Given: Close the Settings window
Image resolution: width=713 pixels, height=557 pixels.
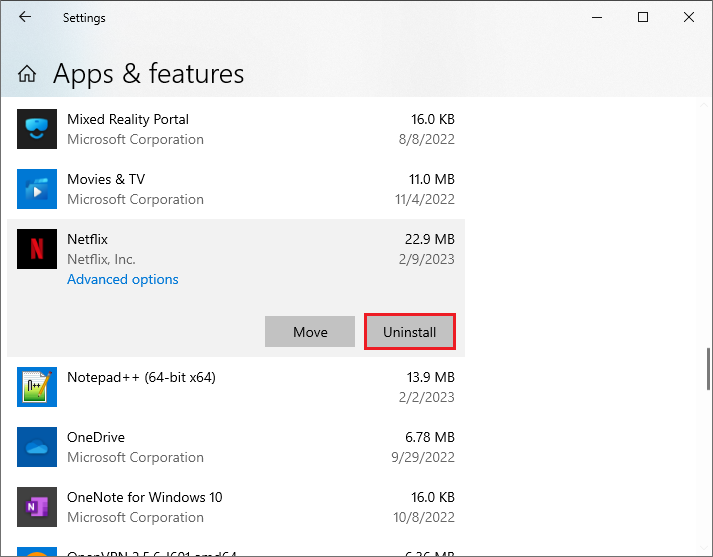Looking at the screenshot, I should (688, 17).
